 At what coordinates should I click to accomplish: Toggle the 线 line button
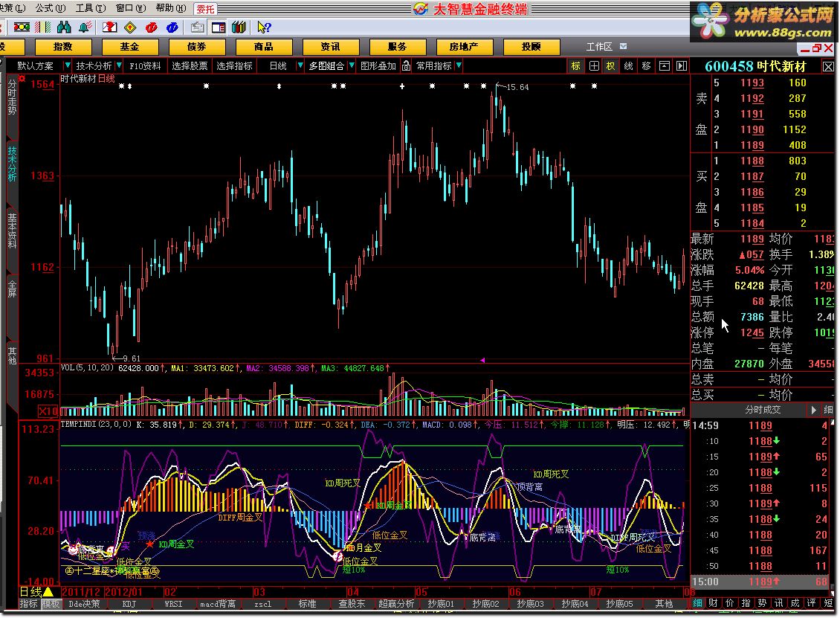pos(628,66)
